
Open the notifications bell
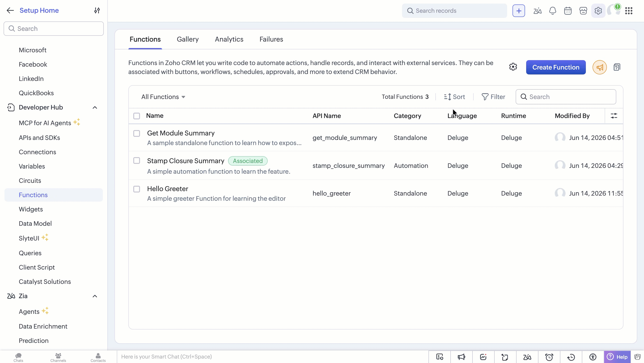coord(553,11)
